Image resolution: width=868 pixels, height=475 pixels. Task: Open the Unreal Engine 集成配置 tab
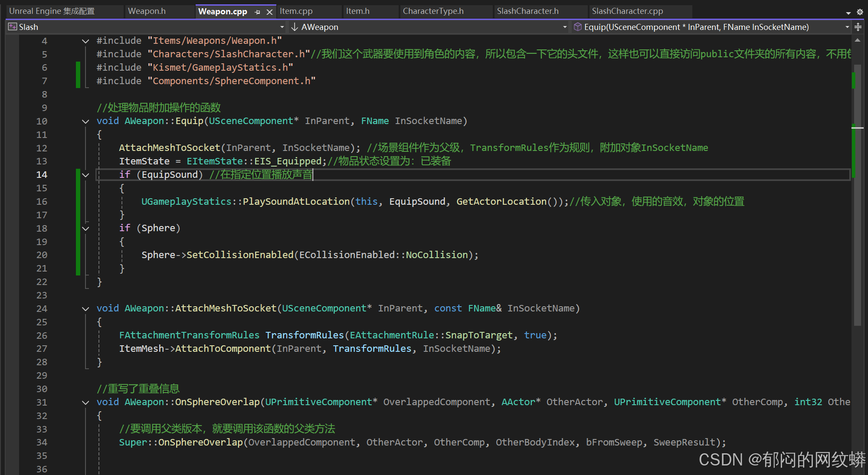pyautogui.click(x=52, y=11)
